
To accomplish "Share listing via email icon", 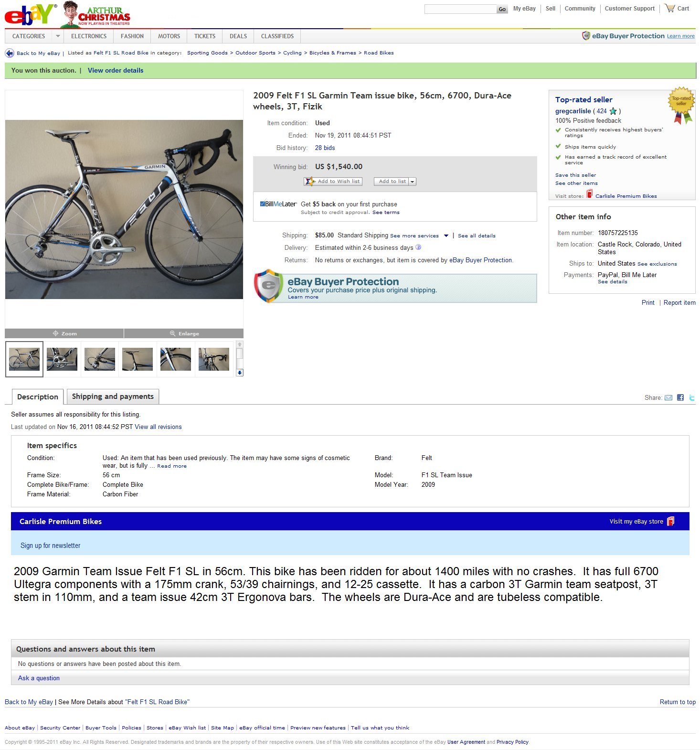I will point(668,397).
